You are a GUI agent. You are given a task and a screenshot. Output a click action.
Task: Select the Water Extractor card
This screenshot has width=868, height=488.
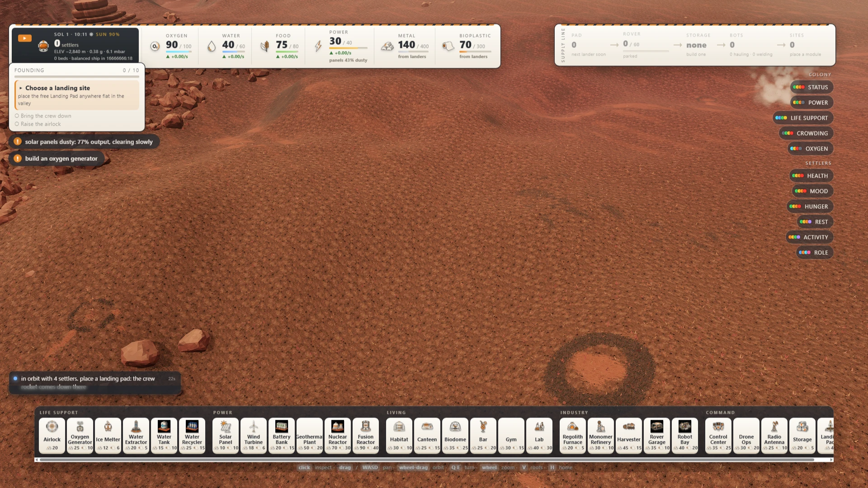136,435
